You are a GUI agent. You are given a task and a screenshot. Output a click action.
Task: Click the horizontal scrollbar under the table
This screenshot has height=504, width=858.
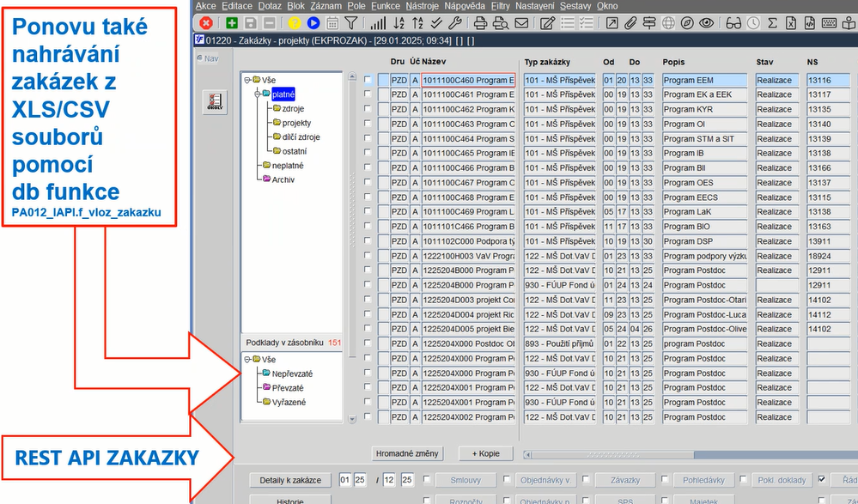[x=691, y=455]
